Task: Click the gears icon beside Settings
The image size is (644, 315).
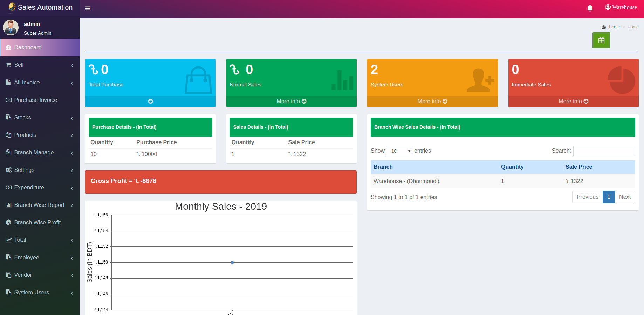Action: pos(8,170)
